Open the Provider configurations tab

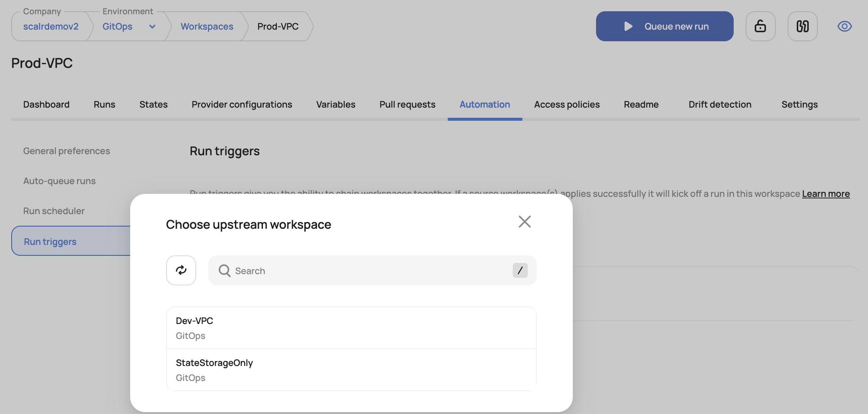[242, 104]
